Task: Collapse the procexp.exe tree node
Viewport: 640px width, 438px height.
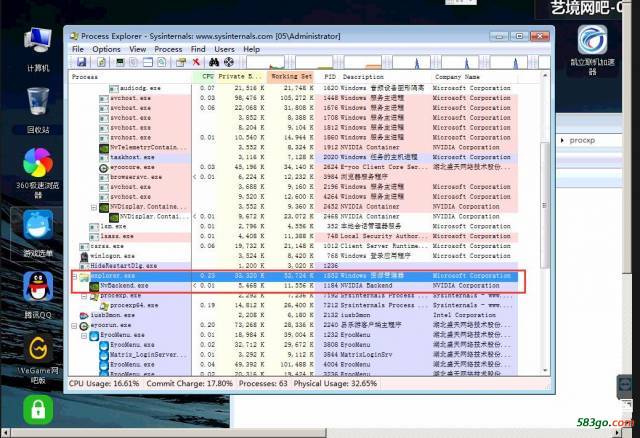Action: point(84,296)
